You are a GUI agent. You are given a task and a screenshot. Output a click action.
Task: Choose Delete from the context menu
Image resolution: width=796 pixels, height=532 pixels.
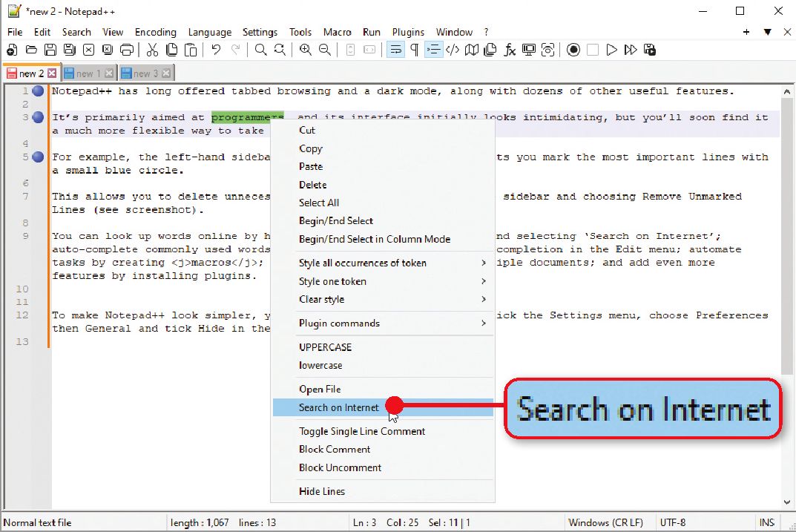click(x=383, y=185)
